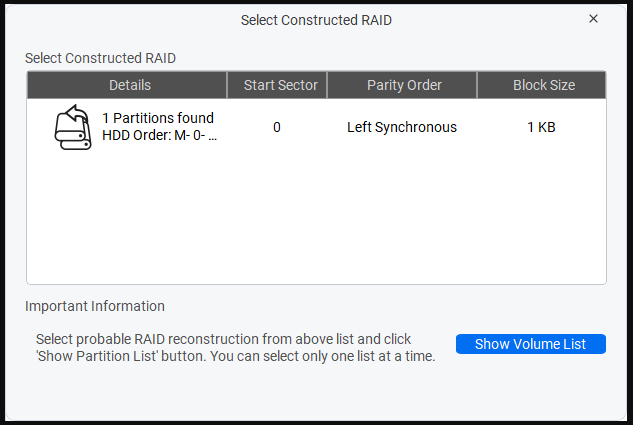Click the Start Sector value 0

pos(277,127)
